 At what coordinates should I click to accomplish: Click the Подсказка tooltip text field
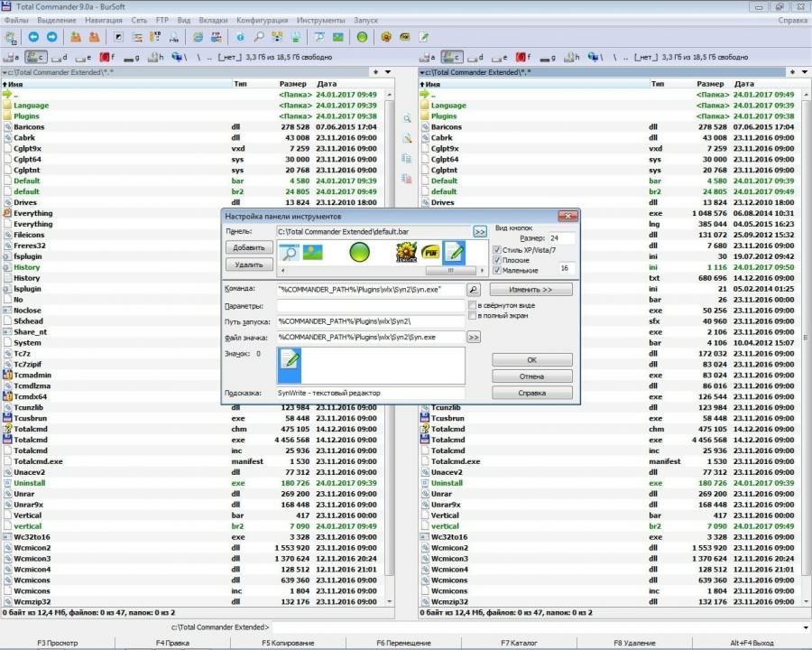point(371,393)
